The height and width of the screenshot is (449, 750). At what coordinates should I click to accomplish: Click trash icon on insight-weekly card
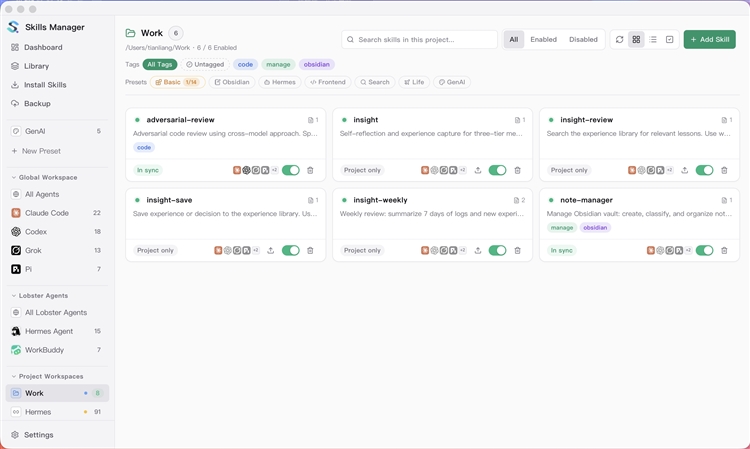click(517, 251)
